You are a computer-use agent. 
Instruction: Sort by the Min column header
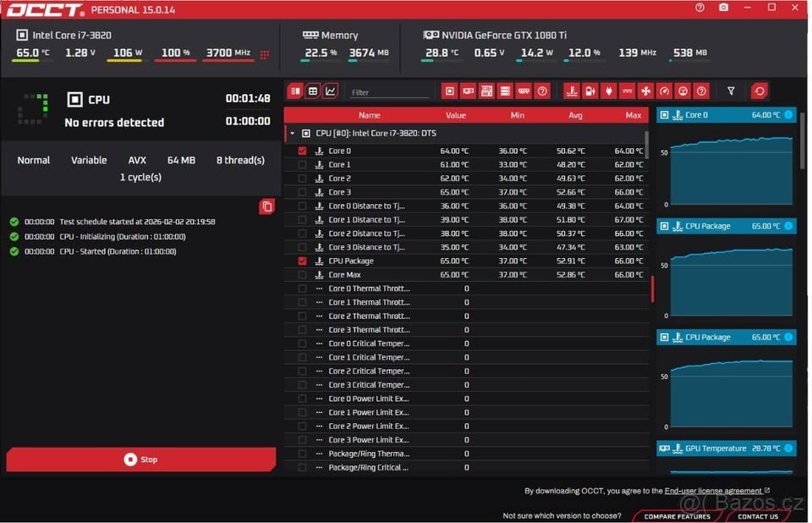point(517,115)
